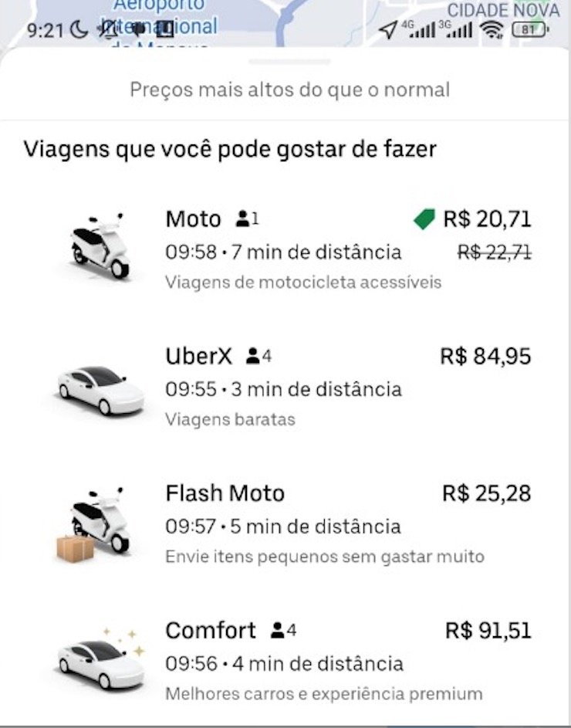Viewport: 571px width, 728px height.
Task: Tap the Moto passenger capacity icon
Action: (x=247, y=219)
